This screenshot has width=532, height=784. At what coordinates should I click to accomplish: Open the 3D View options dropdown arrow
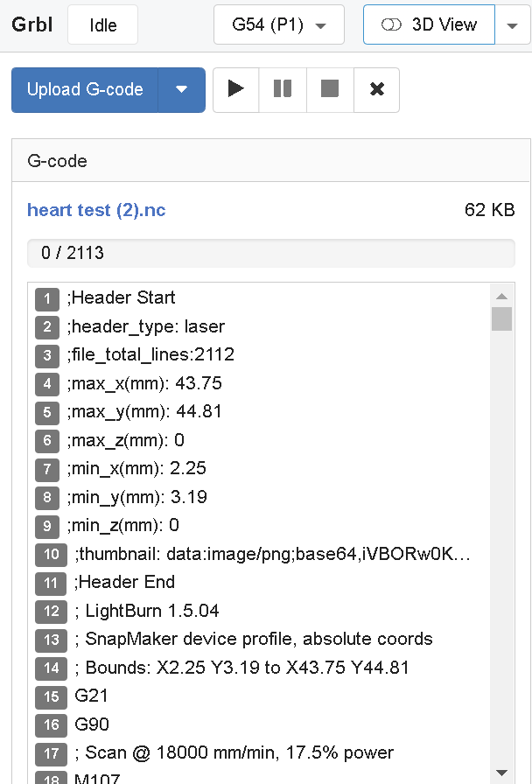(x=512, y=25)
